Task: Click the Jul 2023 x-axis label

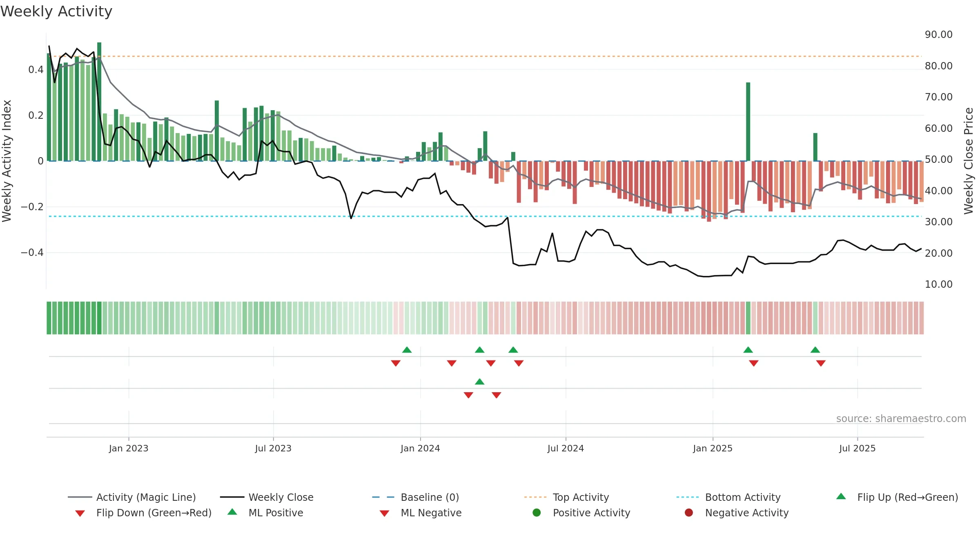Action: 273,449
